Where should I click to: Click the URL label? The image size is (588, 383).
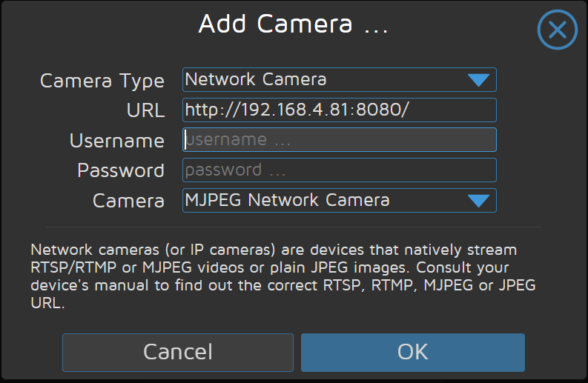point(145,111)
